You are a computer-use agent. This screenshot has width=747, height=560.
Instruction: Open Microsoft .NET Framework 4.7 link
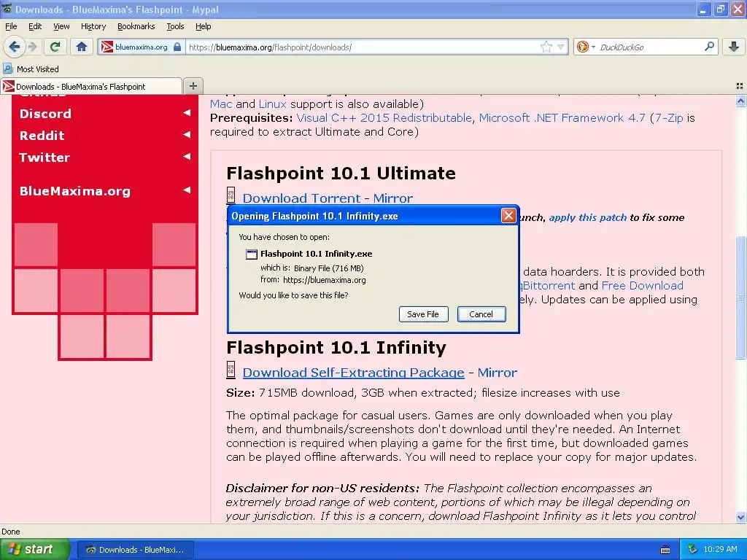point(562,117)
